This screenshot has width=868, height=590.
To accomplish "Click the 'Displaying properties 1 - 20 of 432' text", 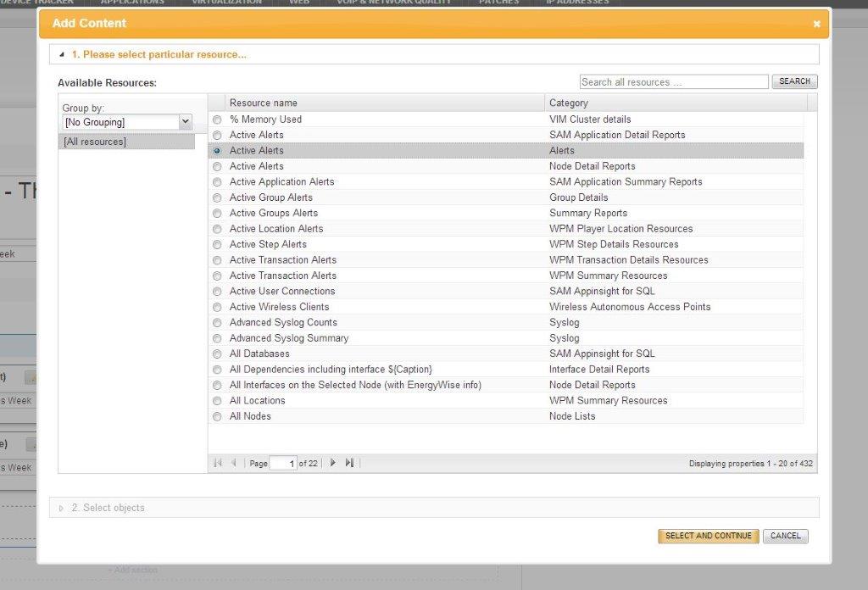I will (x=751, y=463).
